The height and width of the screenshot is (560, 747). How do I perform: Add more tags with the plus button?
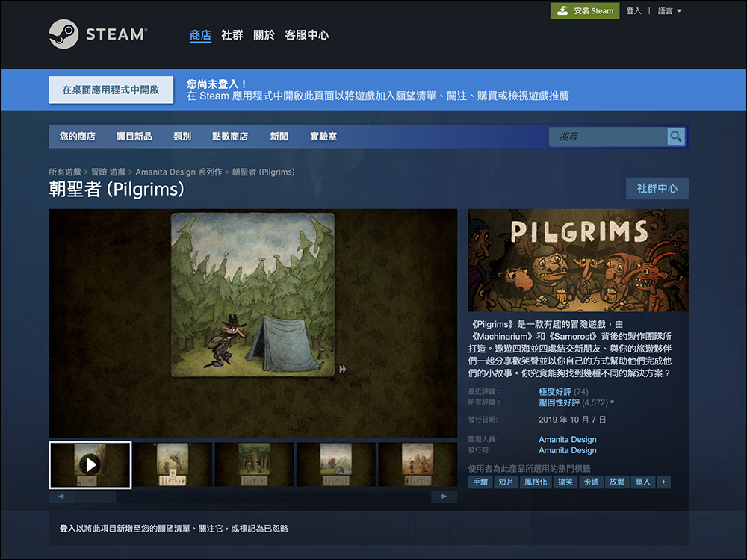[663, 482]
